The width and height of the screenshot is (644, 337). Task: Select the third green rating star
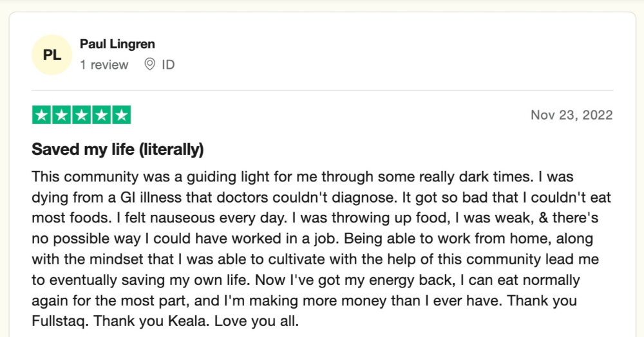[82, 114]
